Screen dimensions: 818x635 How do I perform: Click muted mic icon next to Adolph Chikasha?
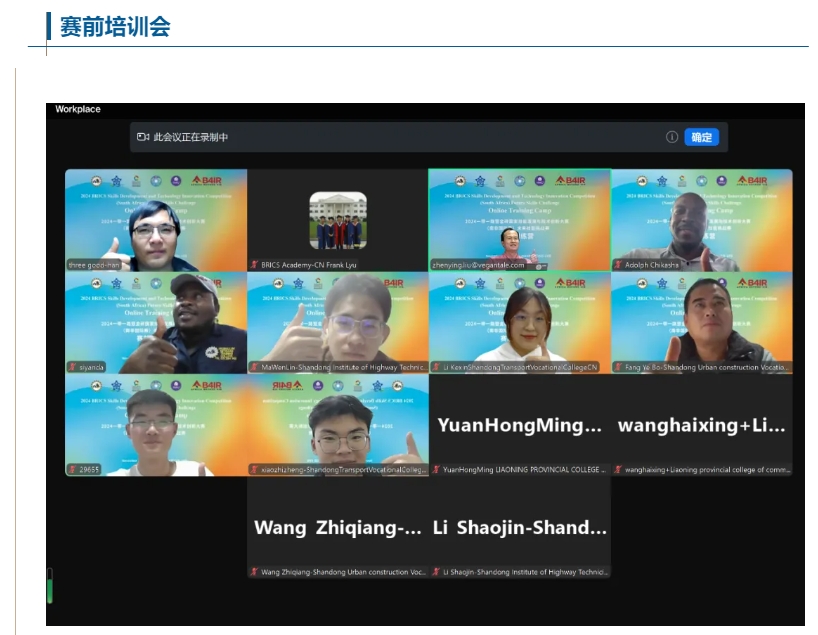pyautogui.click(x=618, y=265)
